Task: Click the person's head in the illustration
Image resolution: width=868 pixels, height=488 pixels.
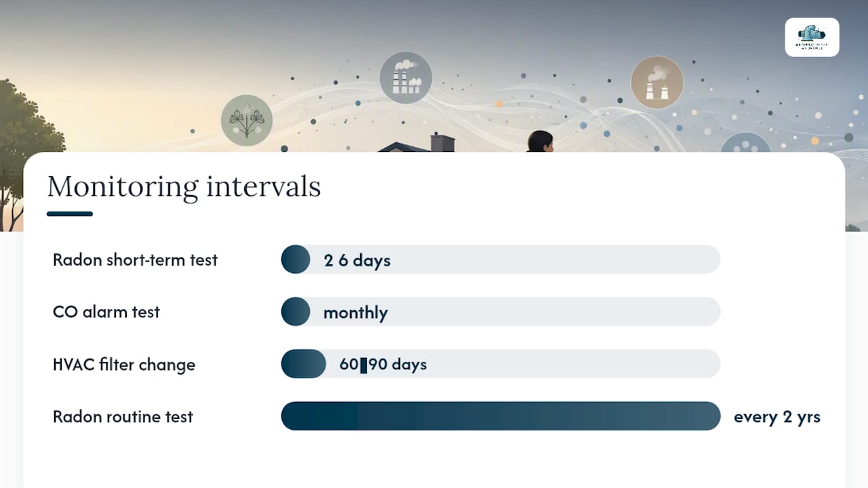Action: click(540, 142)
